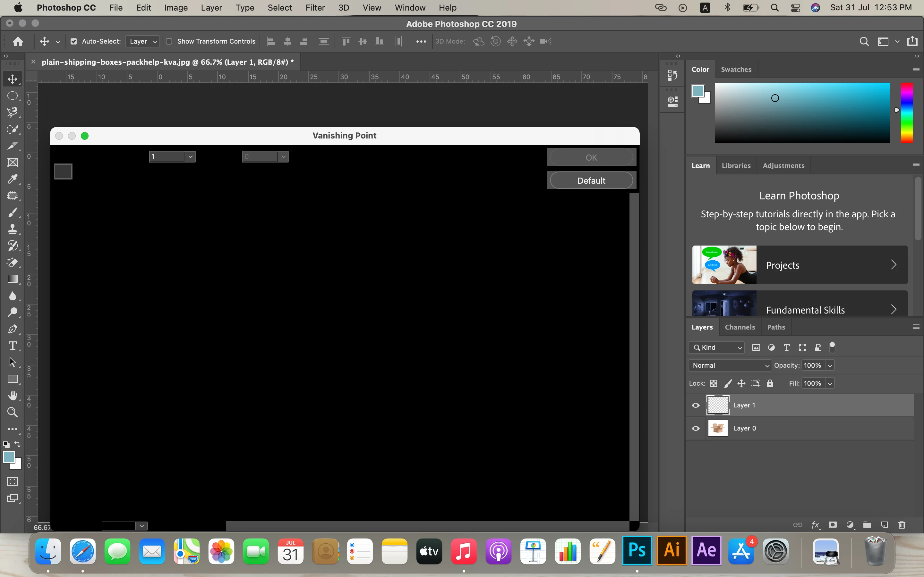Click the delete layer trash icon
The image size is (924, 577).
tap(902, 525)
